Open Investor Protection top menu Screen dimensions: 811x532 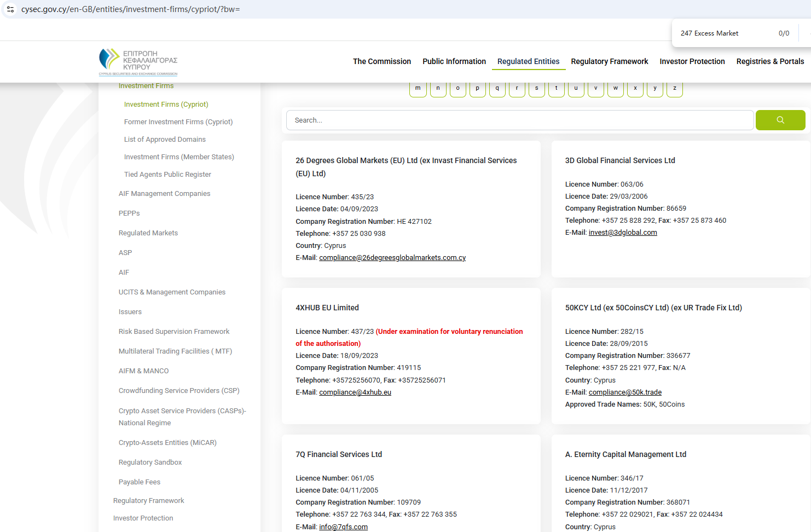(x=692, y=61)
